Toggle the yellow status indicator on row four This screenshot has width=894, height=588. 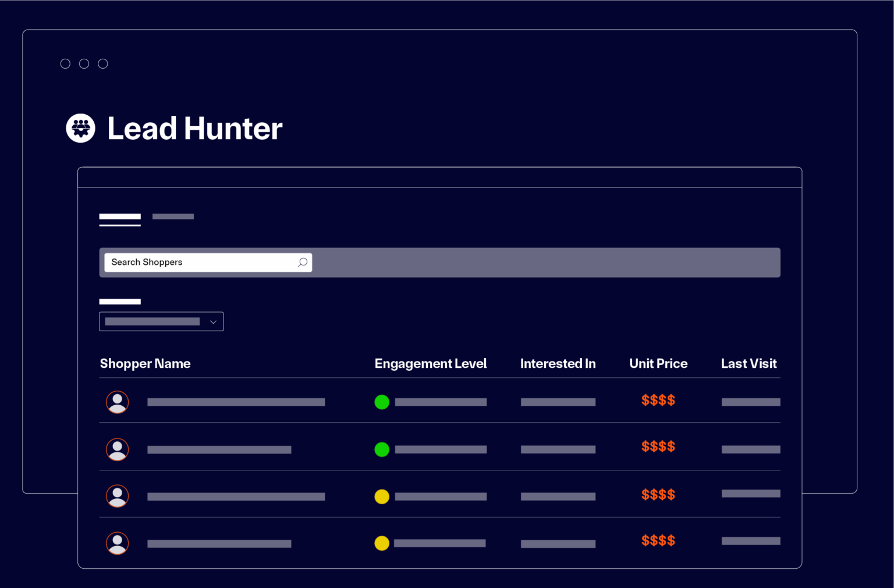382,543
